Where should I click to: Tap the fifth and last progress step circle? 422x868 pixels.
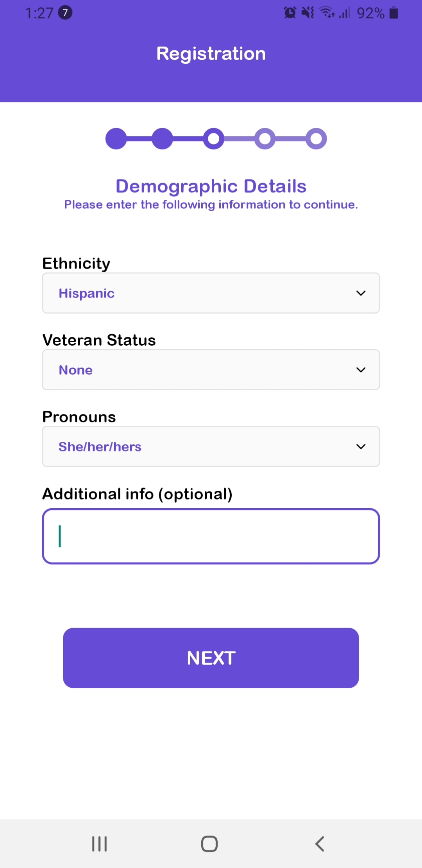coord(316,138)
